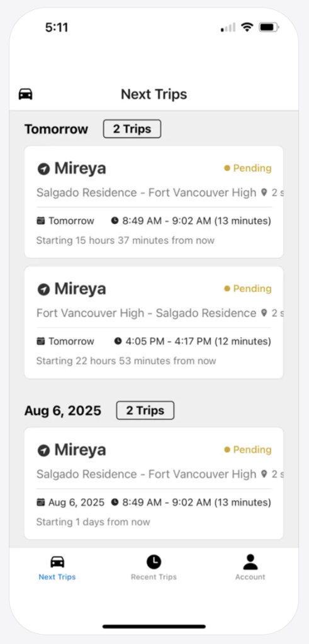Image resolution: width=309 pixels, height=644 pixels.
Task: Tap the clock icon beside 4:05 PM - 4:17 PM
Action: pyautogui.click(x=118, y=341)
